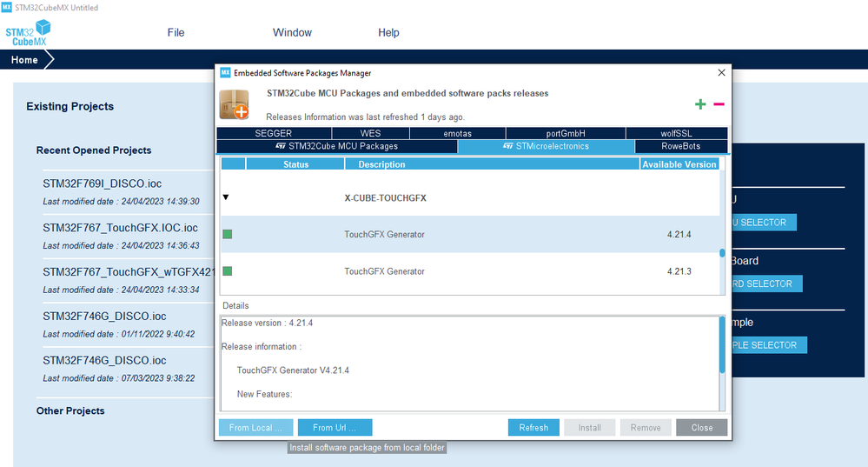Select the TouchGFX Generator 4.21.4 row
The image size is (868, 467).
pyautogui.click(x=470, y=234)
